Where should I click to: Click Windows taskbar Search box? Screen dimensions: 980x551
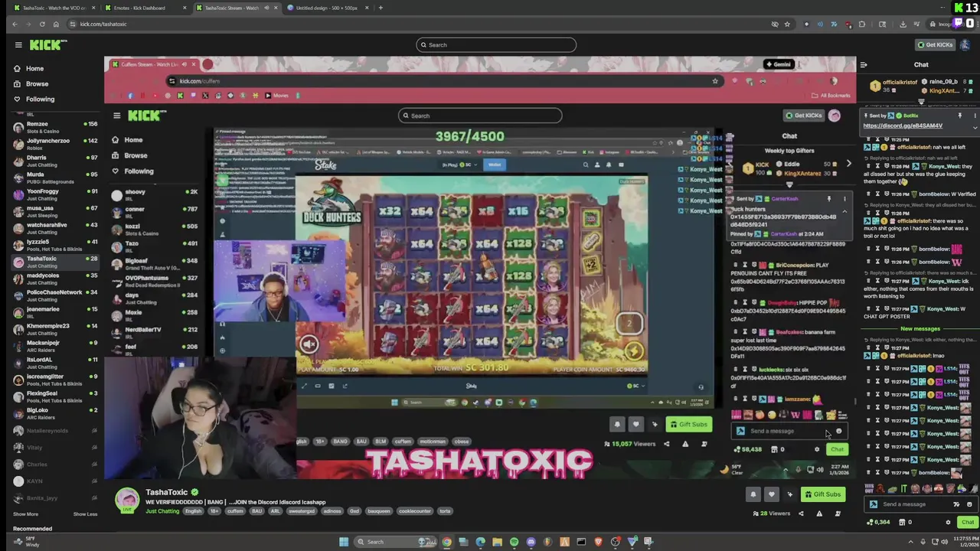coord(396,542)
